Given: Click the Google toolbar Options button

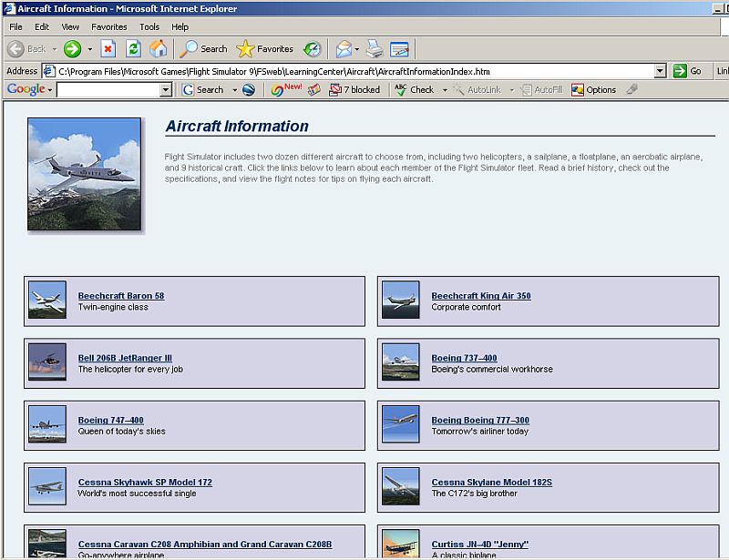Looking at the screenshot, I should coord(593,90).
